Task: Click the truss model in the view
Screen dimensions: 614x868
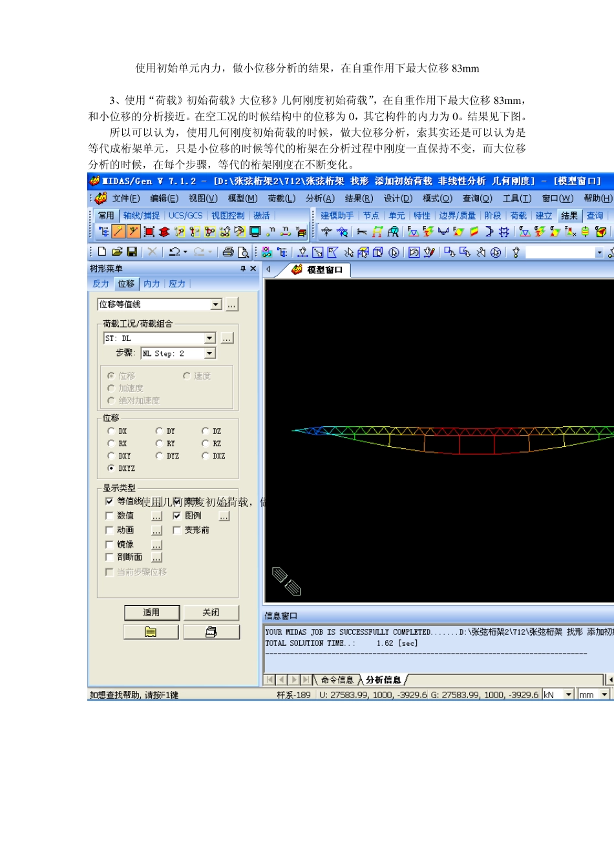Action: point(452,439)
